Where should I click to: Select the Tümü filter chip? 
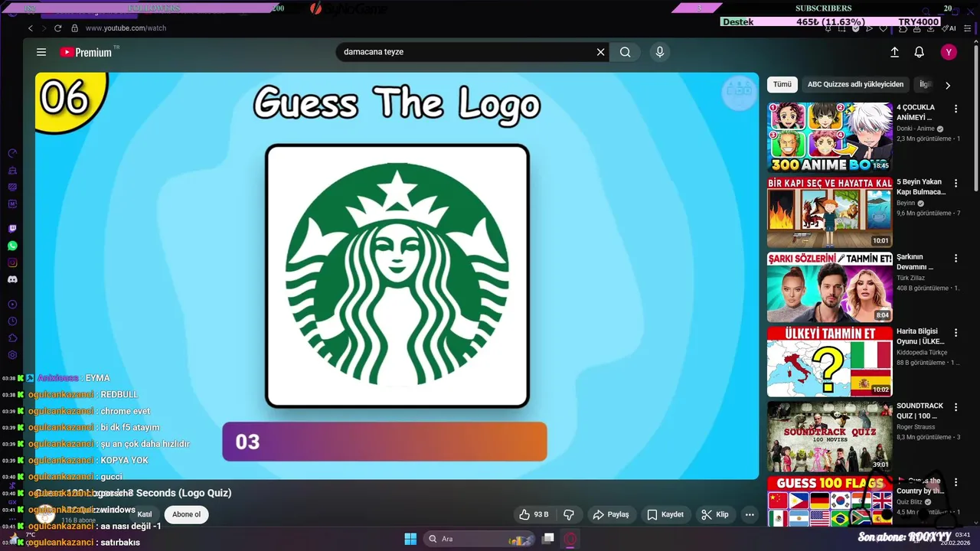[782, 84]
